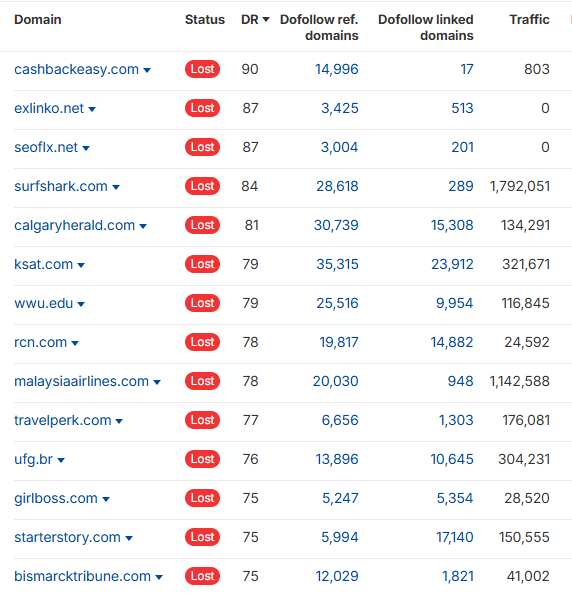Image resolution: width=572 pixels, height=594 pixels.
Task: Open the malaysiaairlines.com domain link
Action: click(81, 381)
